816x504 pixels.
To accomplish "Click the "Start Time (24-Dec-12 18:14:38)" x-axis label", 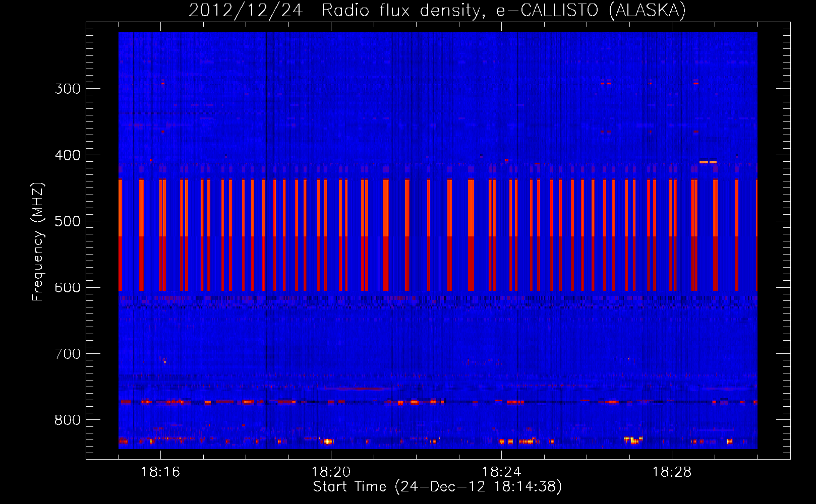I will [x=437, y=487].
